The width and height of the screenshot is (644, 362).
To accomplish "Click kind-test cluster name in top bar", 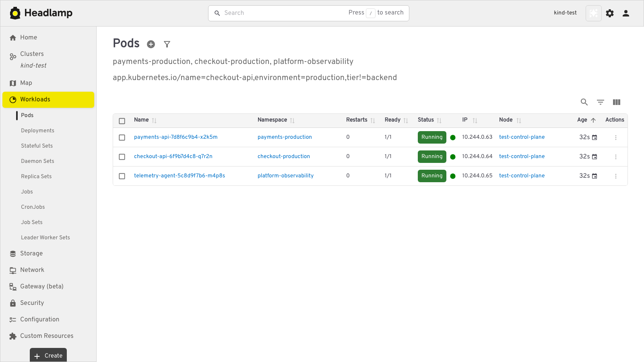I will [x=565, y=13].
